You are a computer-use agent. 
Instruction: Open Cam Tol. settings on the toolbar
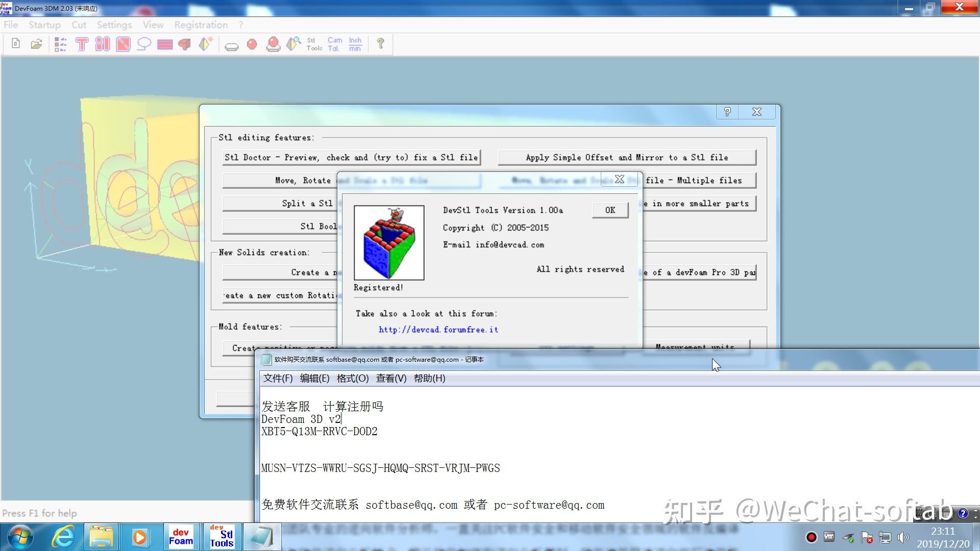(334, 44)
